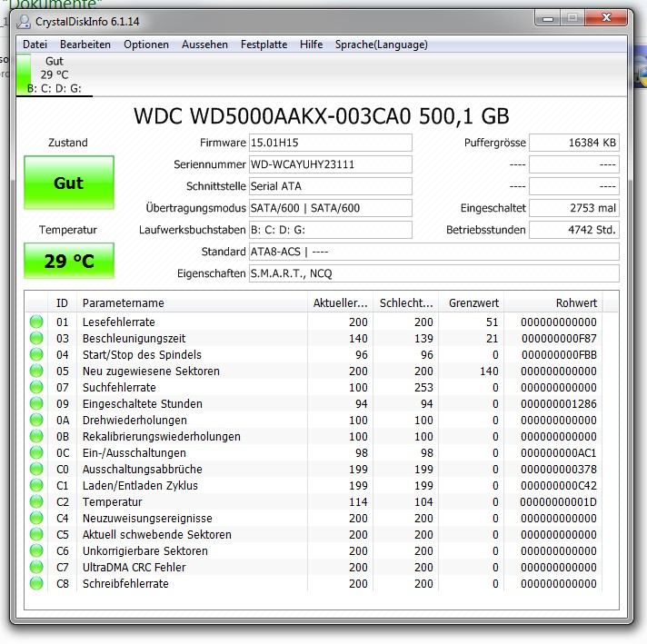This screenshot has width=647, height=644.
Task: Click the Standard field ATA8-ACS
Action: [434, 252]
